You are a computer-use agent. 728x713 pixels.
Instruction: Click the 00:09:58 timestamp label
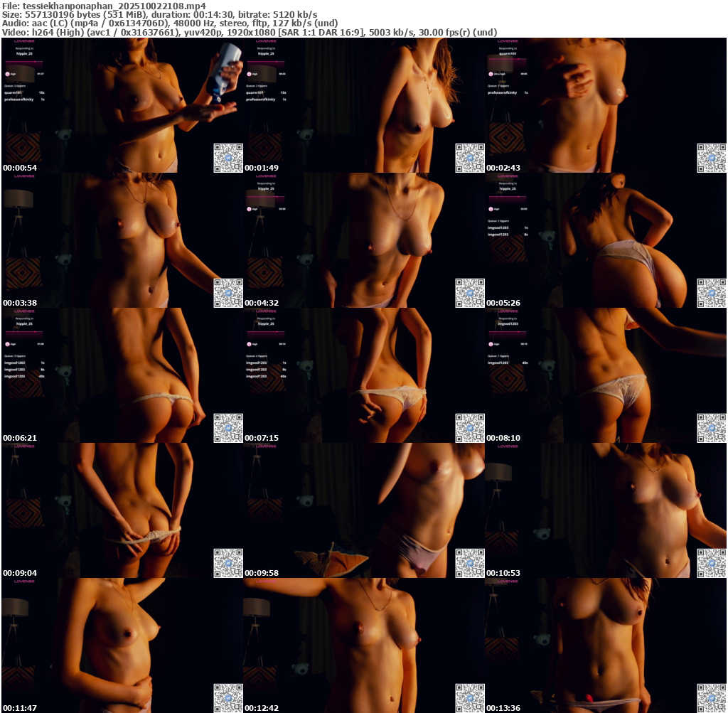[x=263, y=573]
